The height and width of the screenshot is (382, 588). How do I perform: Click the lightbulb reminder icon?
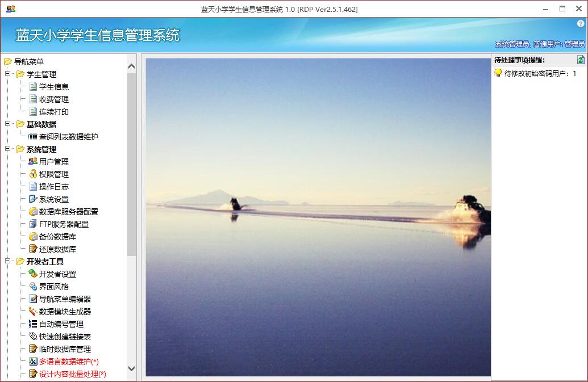pos(498,73)
